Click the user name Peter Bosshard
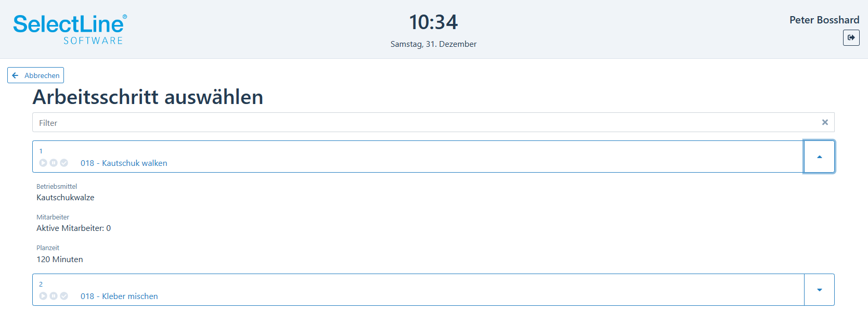This screenshot has width=868, height=311. click(824, 20)
